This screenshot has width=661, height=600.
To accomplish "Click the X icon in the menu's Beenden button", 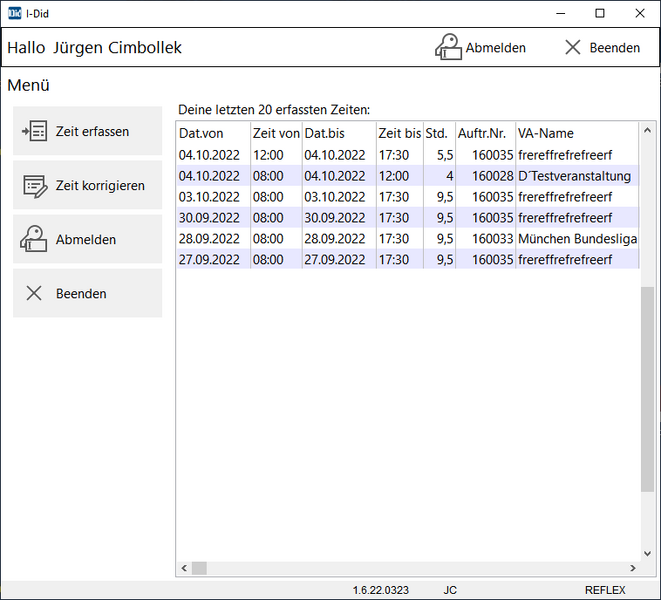I will pyautogui.click(x=34, y=293).
